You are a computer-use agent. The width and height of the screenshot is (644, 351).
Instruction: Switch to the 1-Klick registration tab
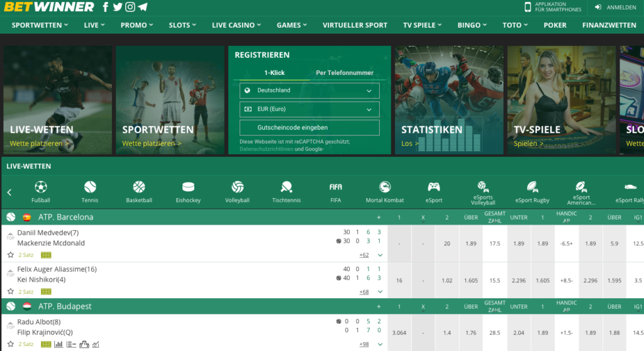pyautogui.click(x=274, y=73)
